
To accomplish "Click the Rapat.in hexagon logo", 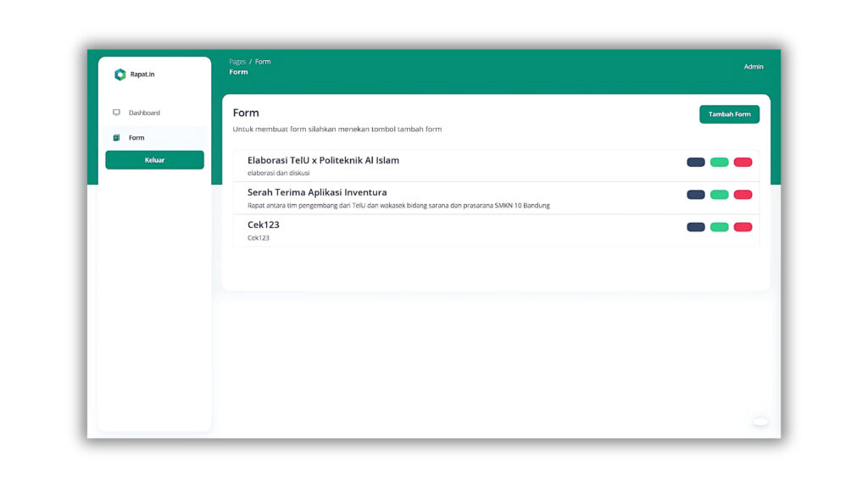I will click(x=120, y=75).
